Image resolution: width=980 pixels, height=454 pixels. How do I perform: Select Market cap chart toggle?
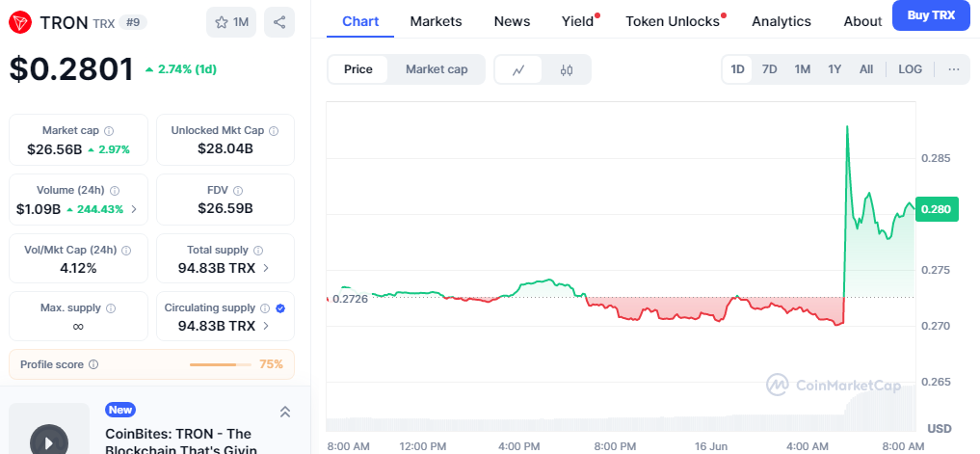437,69
